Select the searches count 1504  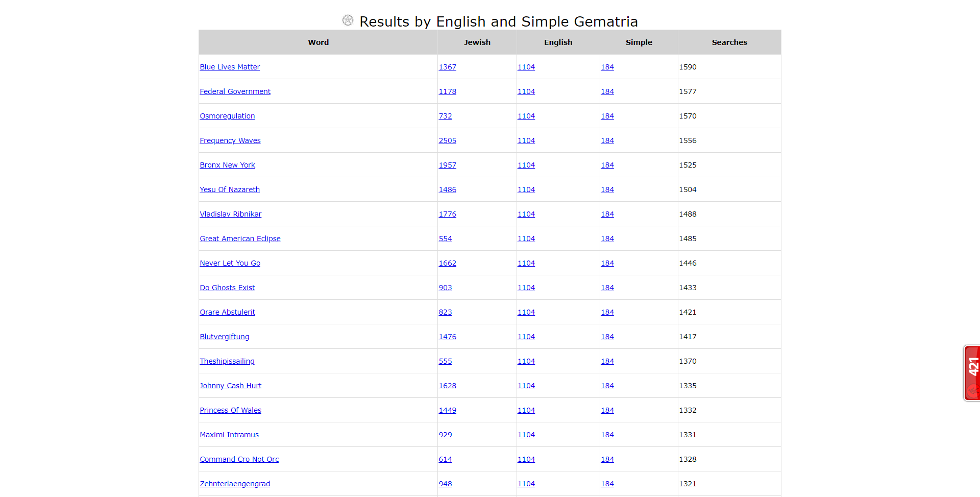coord(688,190)
